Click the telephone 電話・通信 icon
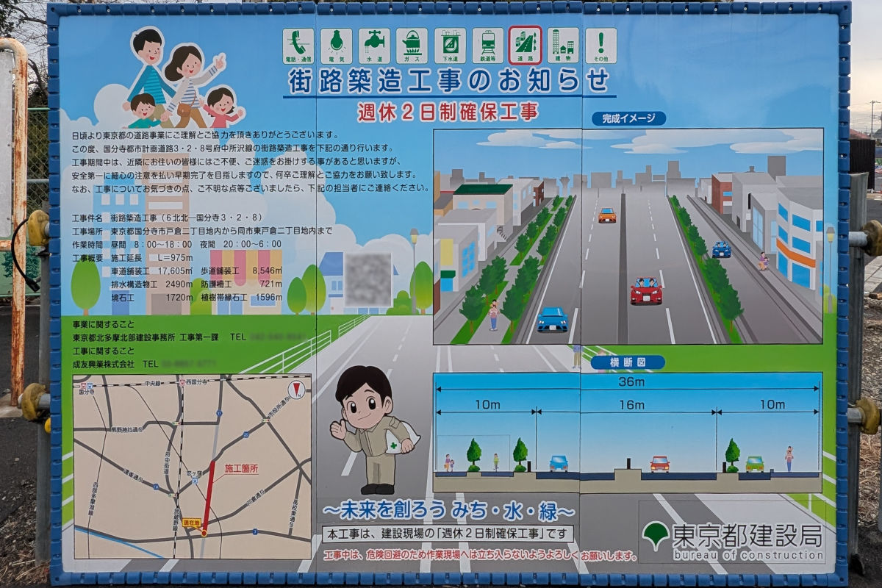This screenshot has width=882, height=588. tap(298, 46)
